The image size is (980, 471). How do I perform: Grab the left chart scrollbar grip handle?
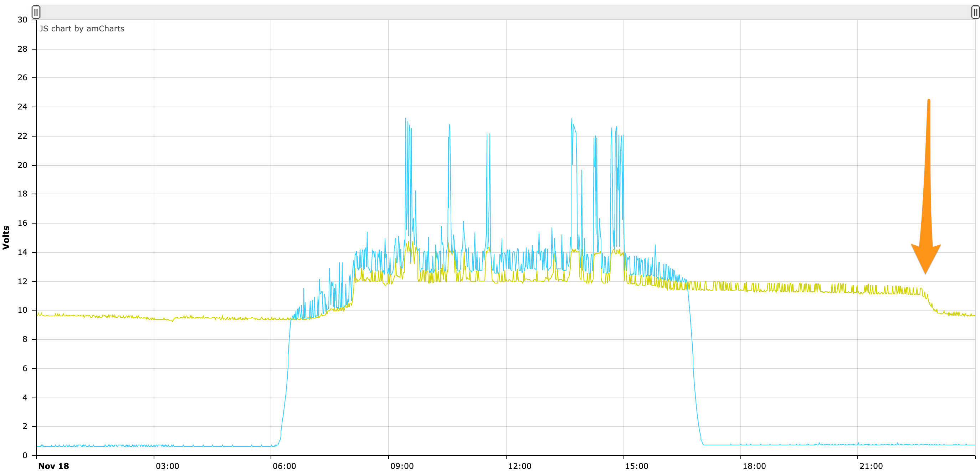point(36,12)
